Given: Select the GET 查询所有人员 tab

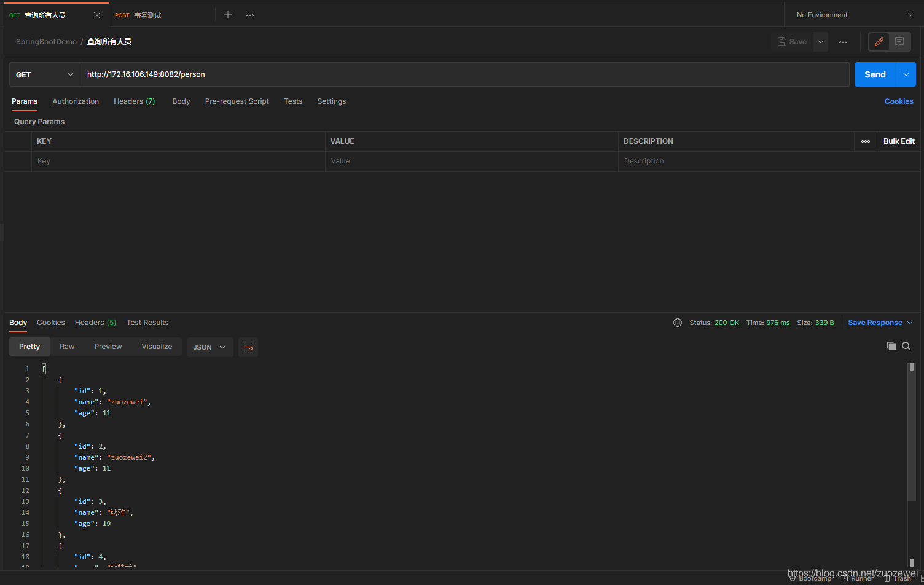Looking at the screenshot, I should coord(45,15).
